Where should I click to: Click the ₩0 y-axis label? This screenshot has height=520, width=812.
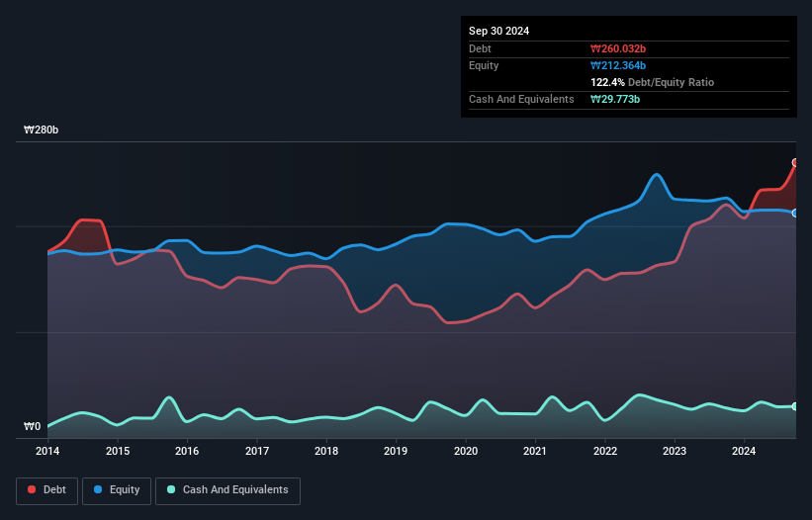(x=32, y=426)
